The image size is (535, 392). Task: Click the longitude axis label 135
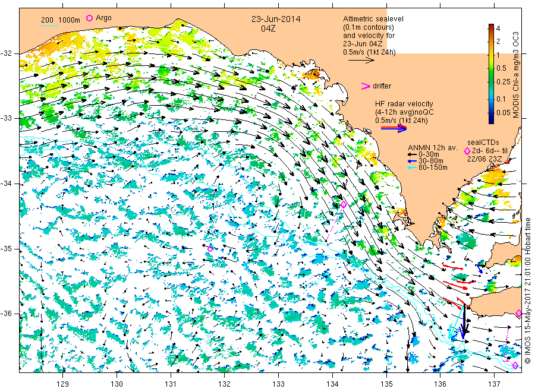pyautogui.click(x=386, y=384)
